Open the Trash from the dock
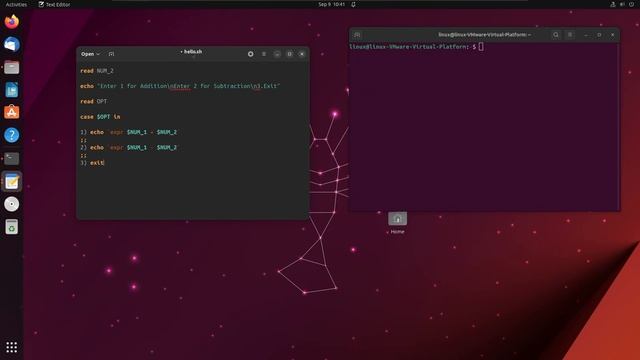The width and height of the screenshot is (640, 360). point(11,227)
